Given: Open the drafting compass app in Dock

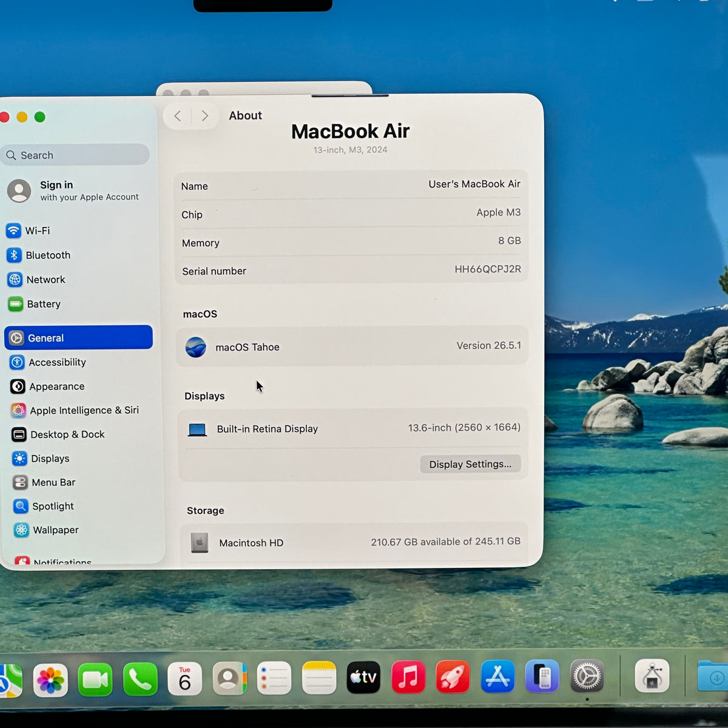Looking at the screenshot, I should click(652, 676).
